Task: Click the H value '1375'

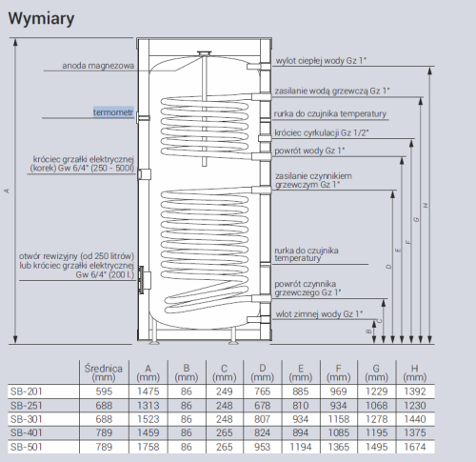Action: (x=415, y=432)
